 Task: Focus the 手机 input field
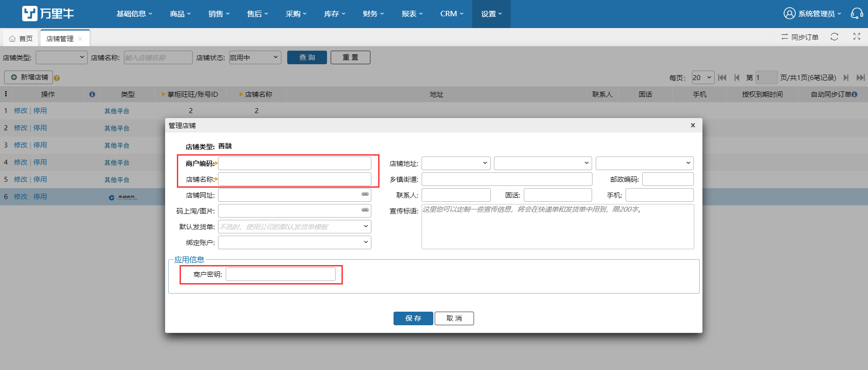(659, 195)
